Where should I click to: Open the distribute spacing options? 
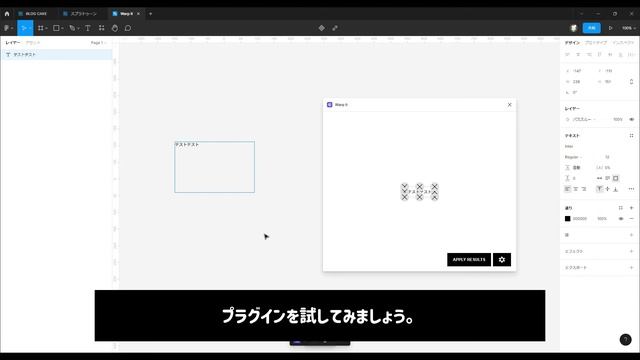click(631, 54)
